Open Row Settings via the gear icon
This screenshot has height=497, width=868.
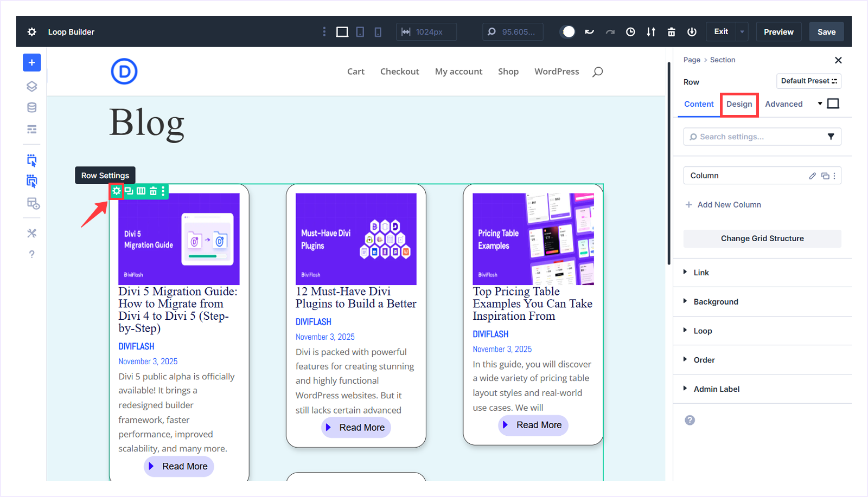[117, 191]
